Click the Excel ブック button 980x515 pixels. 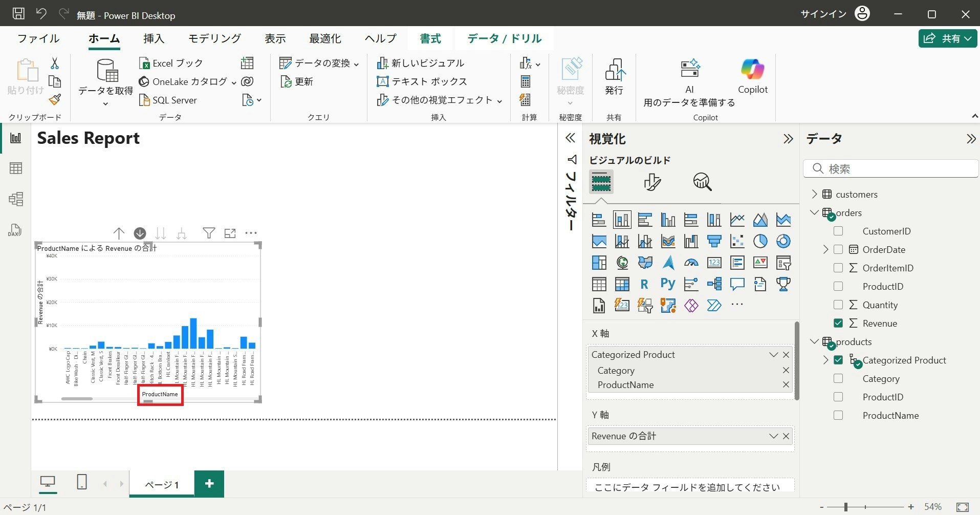171,63
